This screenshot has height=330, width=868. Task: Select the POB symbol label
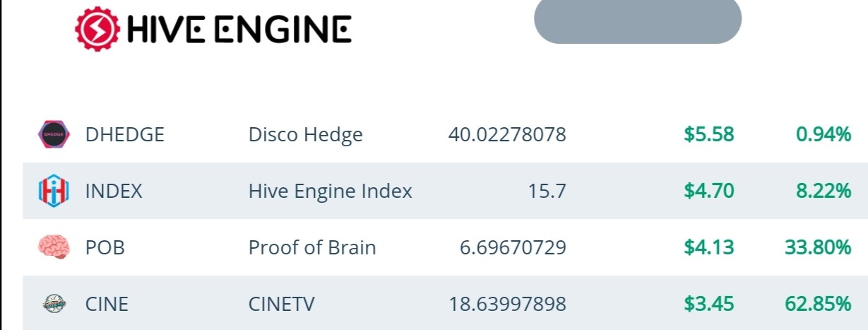pyautogui.click(x=105, y=247)
